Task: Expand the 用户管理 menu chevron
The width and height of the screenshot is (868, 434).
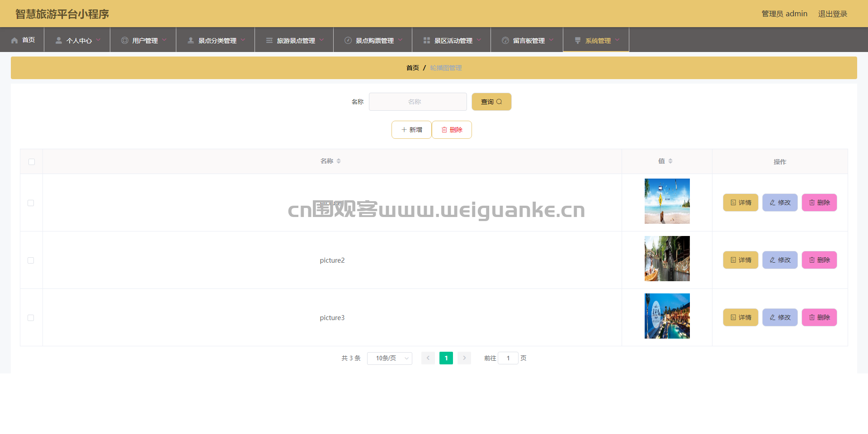Action: pos(164,40)
